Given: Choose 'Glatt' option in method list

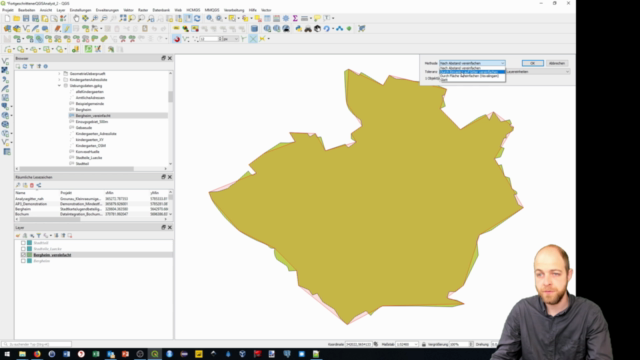Looking at the screenshot, I should pos(472,80).
